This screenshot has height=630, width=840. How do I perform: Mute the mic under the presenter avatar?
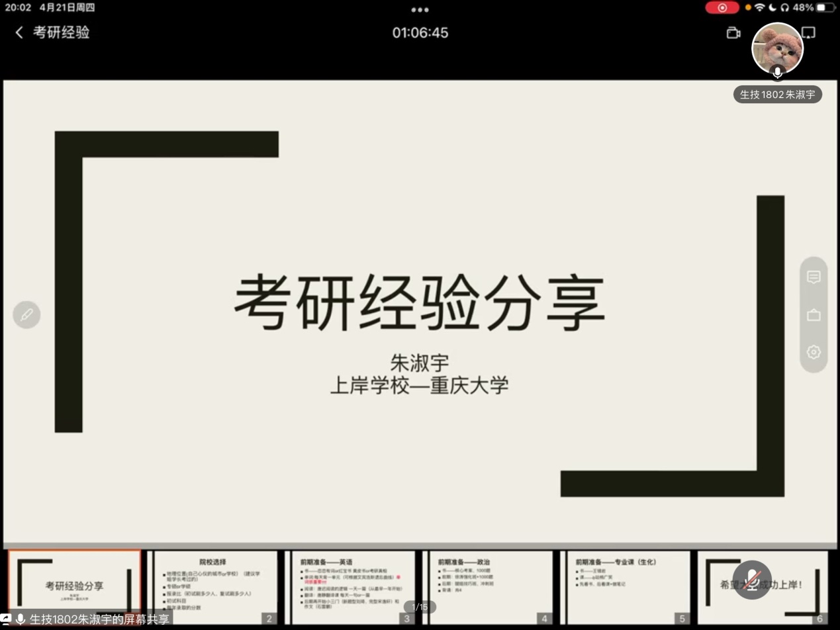click(778, 73)
